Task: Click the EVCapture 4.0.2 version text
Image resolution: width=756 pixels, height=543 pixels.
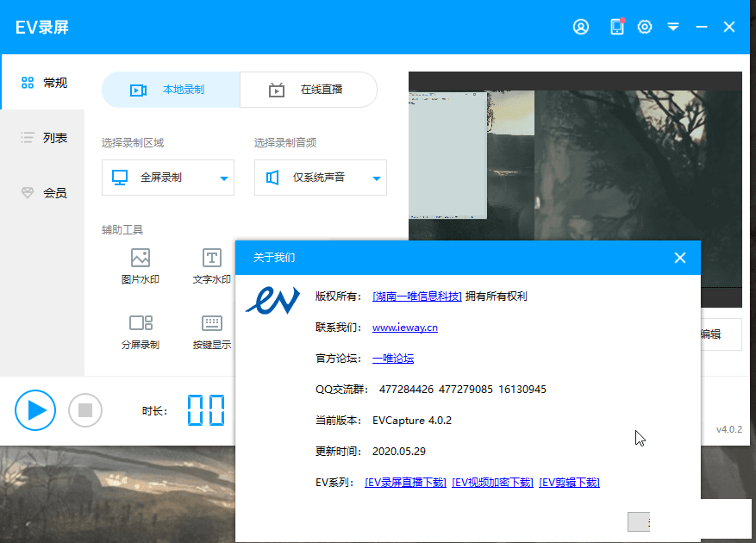Action: pos(412,421)
